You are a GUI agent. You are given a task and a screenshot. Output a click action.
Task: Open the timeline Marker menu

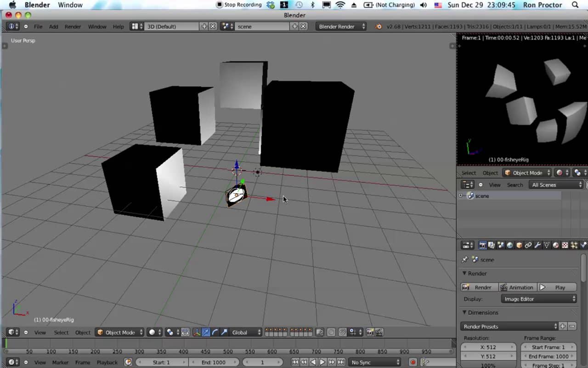[60, 362]
